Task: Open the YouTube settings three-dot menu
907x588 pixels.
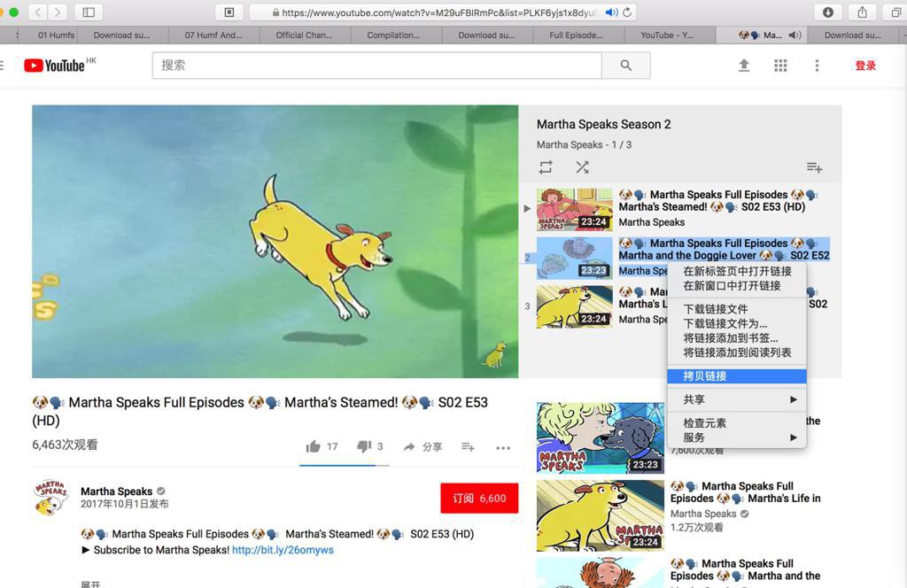Action: tap(817, 66)
